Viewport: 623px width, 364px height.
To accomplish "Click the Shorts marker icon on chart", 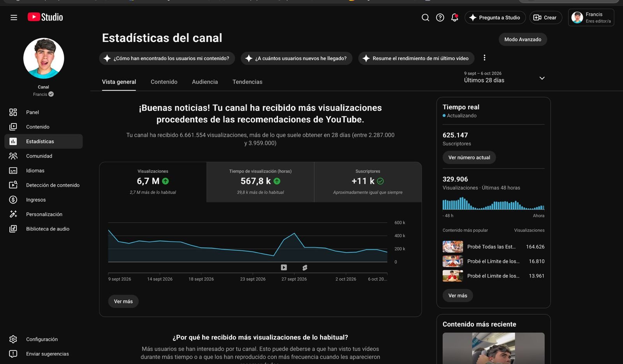I will tap(305, 267).
